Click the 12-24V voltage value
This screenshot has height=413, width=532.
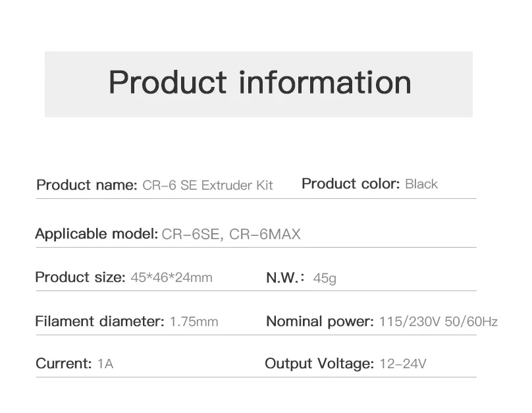(403, 364)
